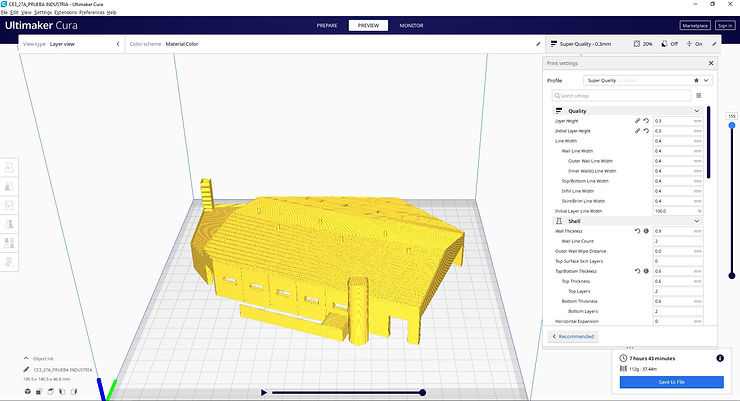Collapse the Quality settings section
Screen dimensions: 740x401
[x=697, y=110]
